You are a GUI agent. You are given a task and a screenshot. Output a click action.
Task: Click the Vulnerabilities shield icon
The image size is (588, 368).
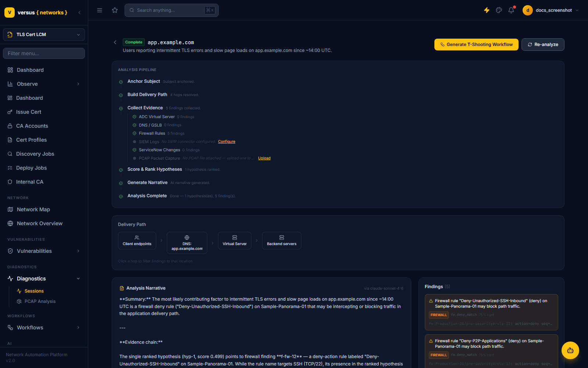point(10,251)
